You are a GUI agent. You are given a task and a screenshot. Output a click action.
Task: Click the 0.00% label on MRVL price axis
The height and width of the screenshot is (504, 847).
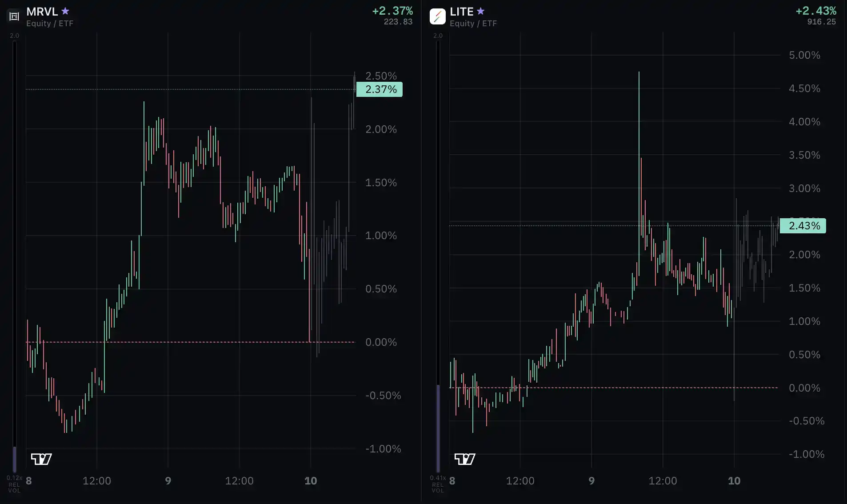click(381, 342)
